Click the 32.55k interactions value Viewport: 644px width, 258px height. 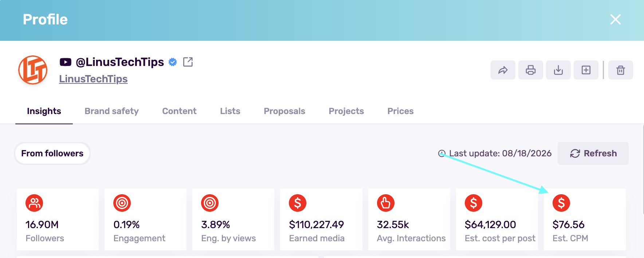click(393, 224)
